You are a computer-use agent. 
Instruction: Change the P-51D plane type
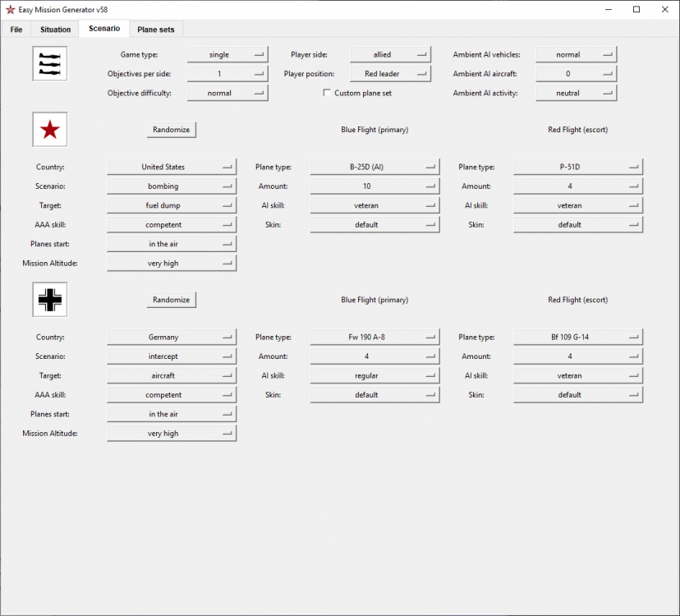point(578,167)
